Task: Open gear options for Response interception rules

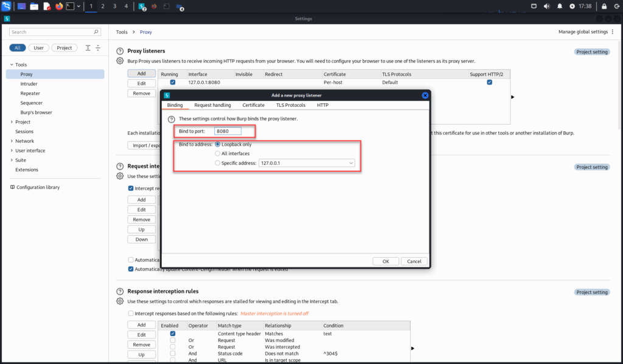Action: tap(120, 301)
